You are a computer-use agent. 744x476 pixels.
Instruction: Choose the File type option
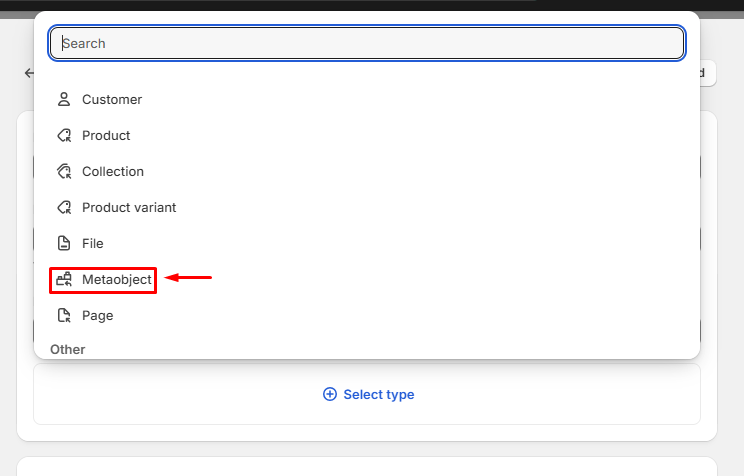coord(93,243)
